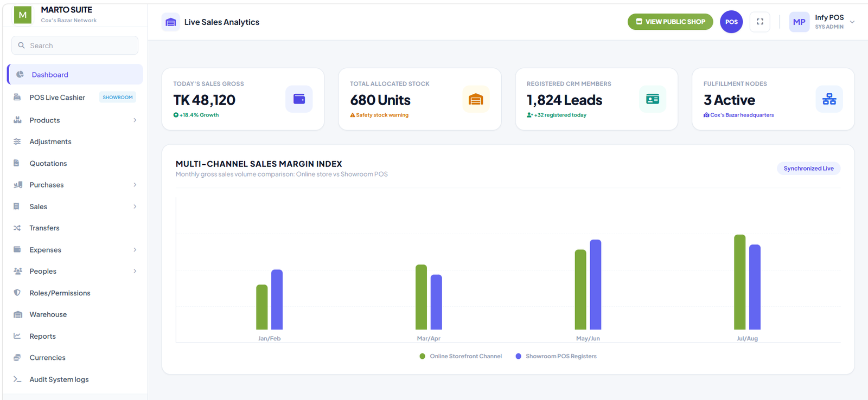Click the purple May/Jun showroom POS bar
This screenshot has width=868, height=400.
pos(596,285)
